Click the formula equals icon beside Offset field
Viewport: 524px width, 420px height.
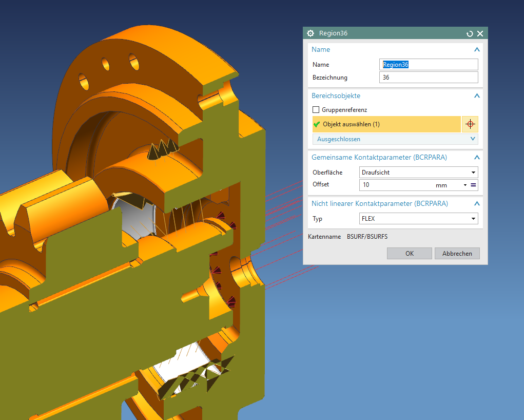point(473,185)
